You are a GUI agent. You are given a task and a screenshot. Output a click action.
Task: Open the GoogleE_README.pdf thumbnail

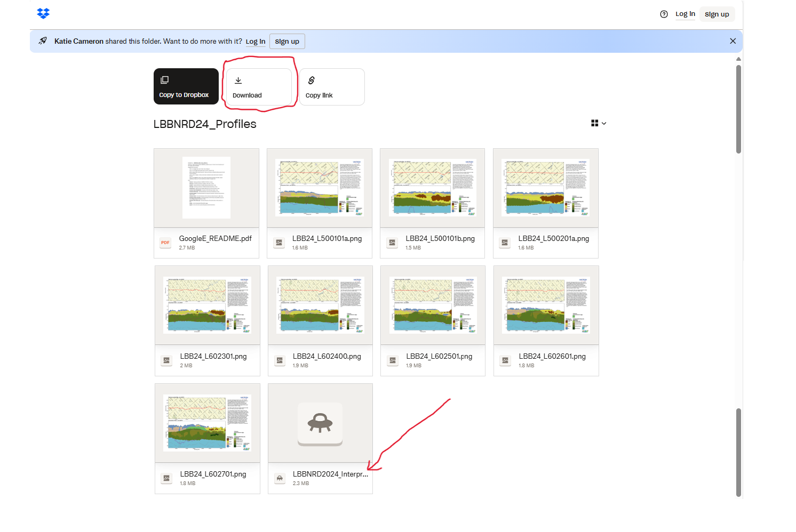coord(206,188)
